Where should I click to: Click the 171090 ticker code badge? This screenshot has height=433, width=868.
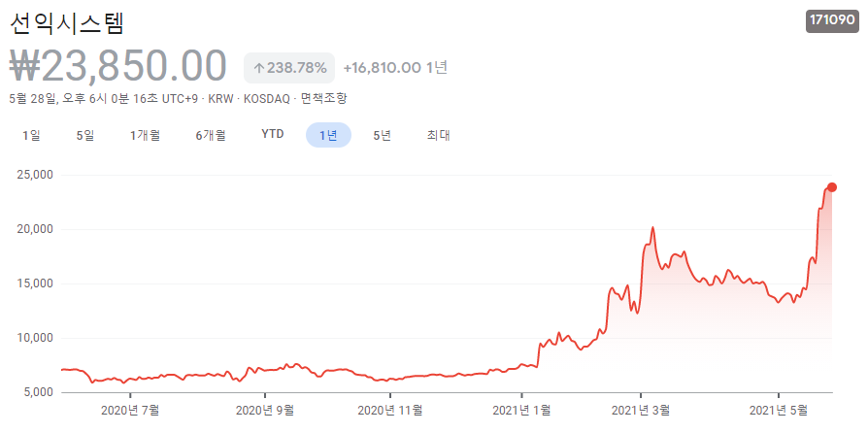tap(832, 21)
